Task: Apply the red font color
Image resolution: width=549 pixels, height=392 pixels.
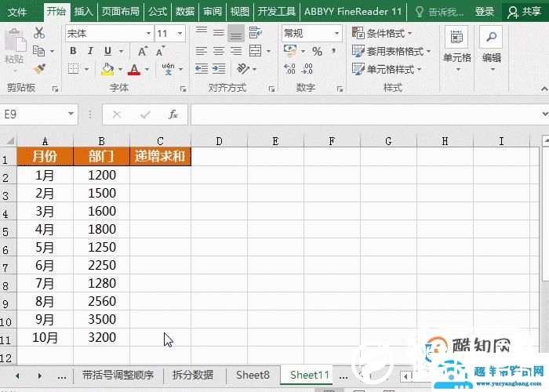Action: pos(134,69)
